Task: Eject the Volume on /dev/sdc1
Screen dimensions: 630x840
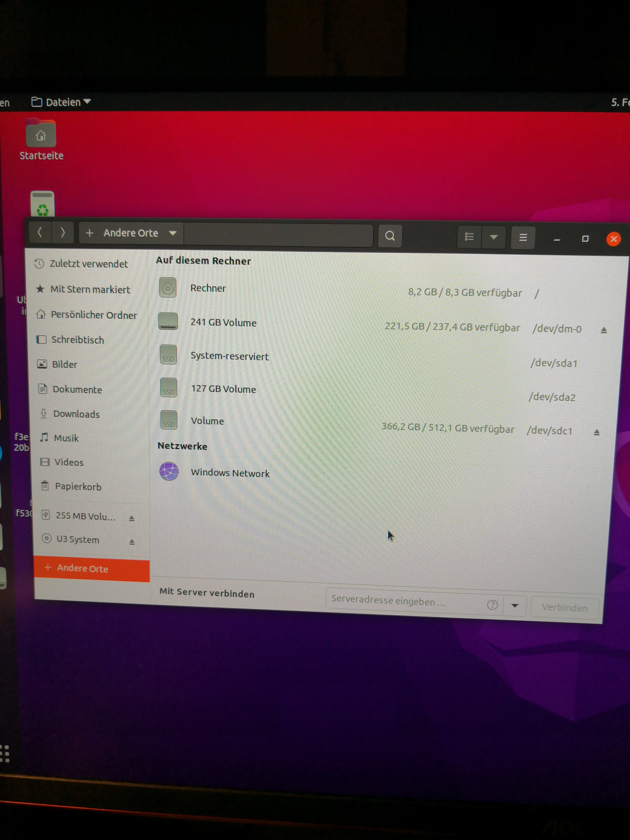Action: pyautogui.click(x=596, y=432)
